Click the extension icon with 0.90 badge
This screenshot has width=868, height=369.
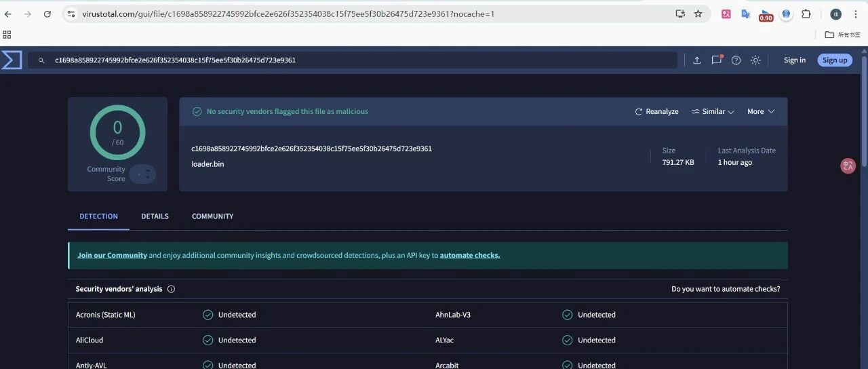pos(766,15)
